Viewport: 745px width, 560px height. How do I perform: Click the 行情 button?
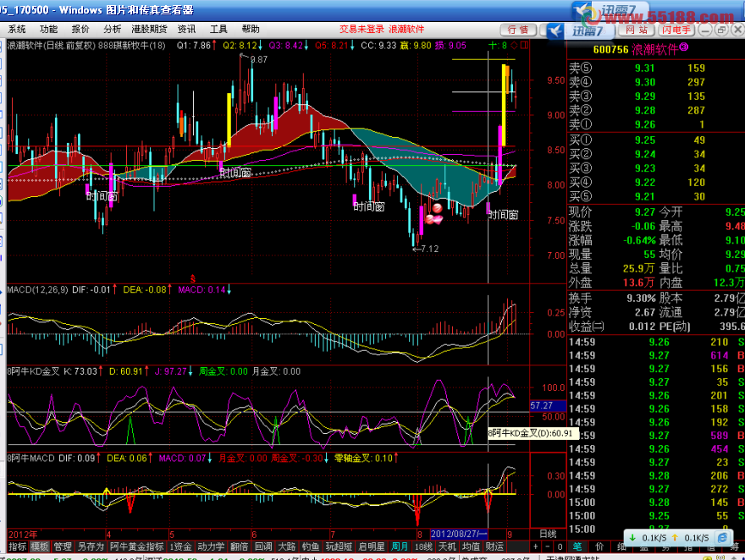coord(518,30)
